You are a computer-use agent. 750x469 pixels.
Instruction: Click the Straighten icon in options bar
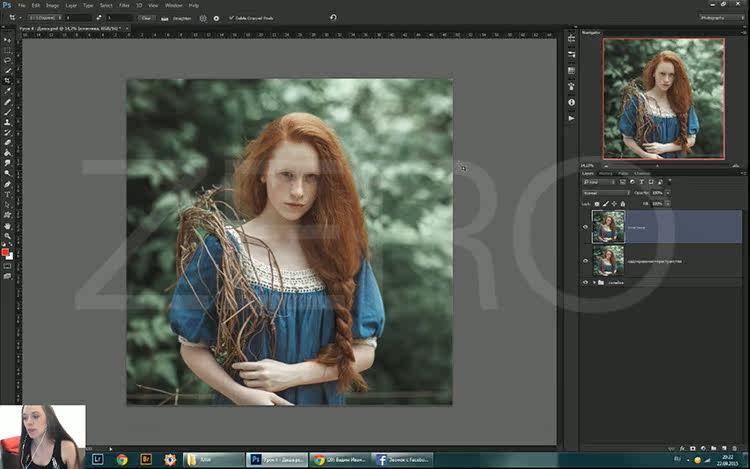coord(166,17)
